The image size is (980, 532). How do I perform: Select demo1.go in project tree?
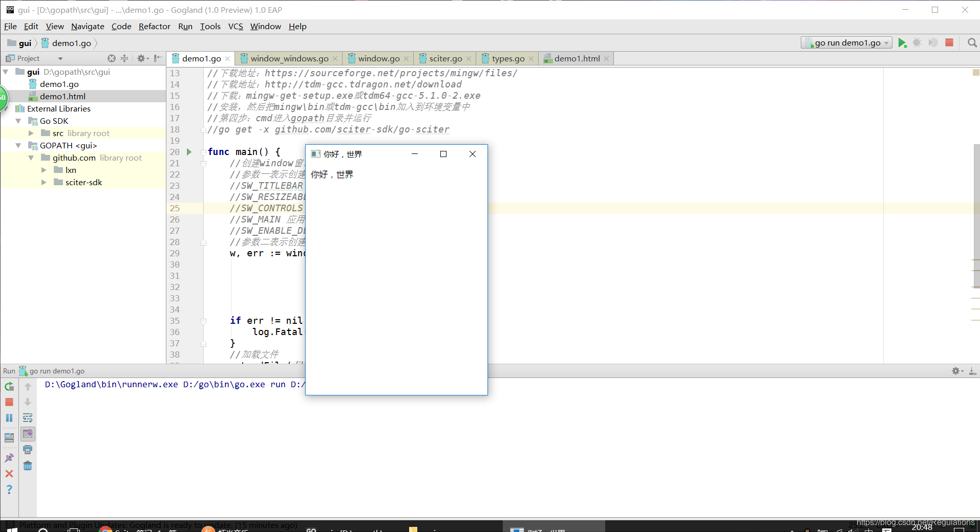[x=59, y=84]
